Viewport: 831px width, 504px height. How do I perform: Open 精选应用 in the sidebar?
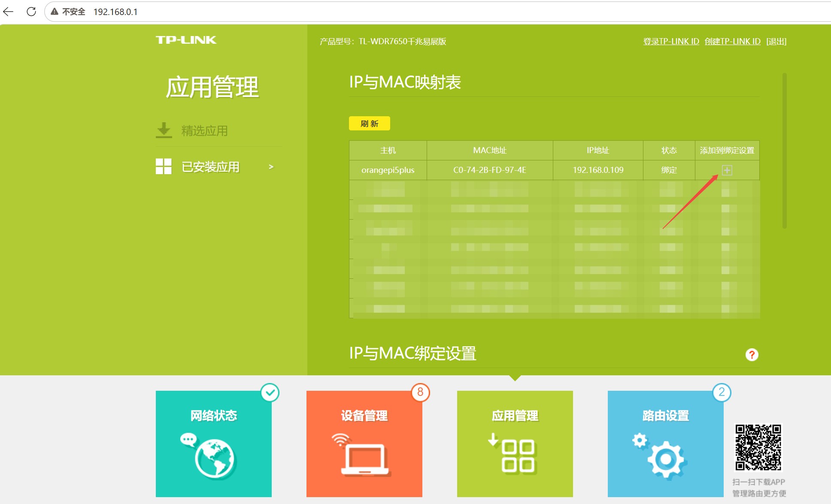[x=204, y=131]
